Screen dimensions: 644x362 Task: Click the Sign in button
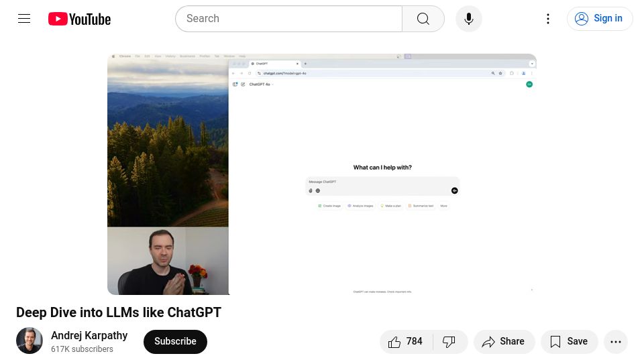[x=600, y=19]
